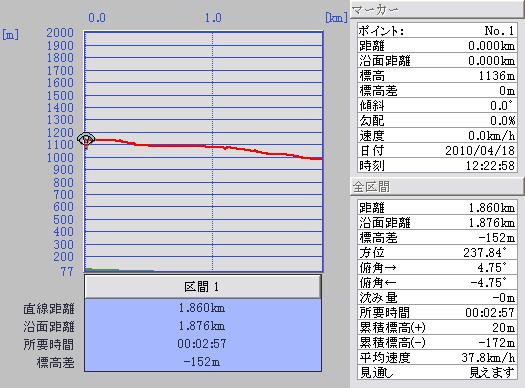Click the 全区間 所要時間 value 00:02:57
This screenshot has height=388, width=525.
[x=490, y=312]
